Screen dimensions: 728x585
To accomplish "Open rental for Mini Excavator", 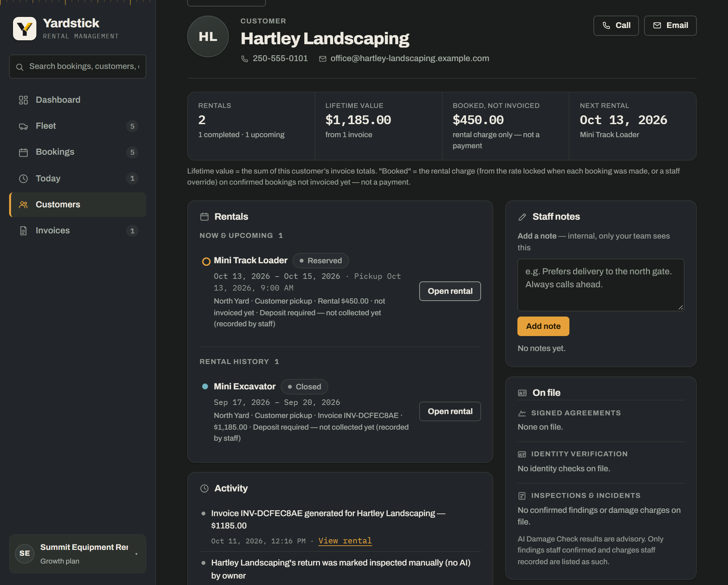I will coord(450,411).
